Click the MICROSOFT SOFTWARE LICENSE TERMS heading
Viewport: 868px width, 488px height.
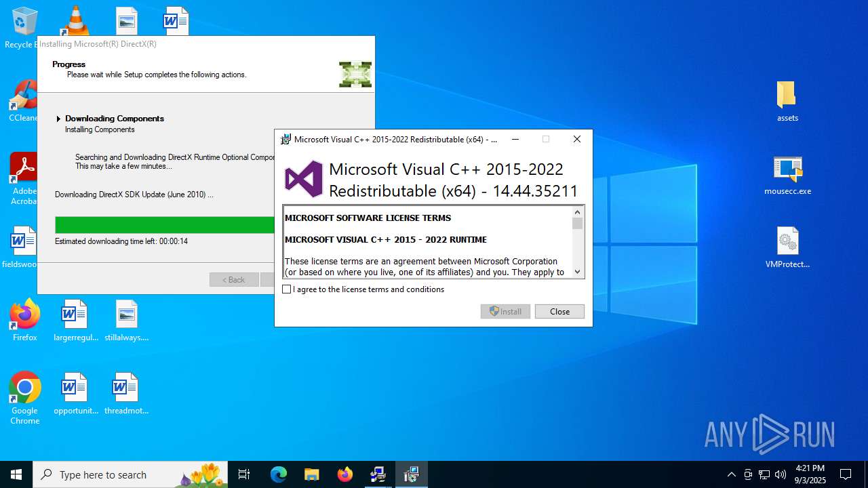coord(368,218)
